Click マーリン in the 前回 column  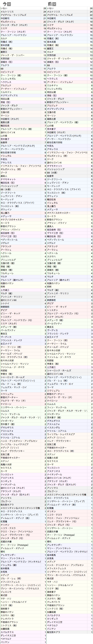coord(51,116)
